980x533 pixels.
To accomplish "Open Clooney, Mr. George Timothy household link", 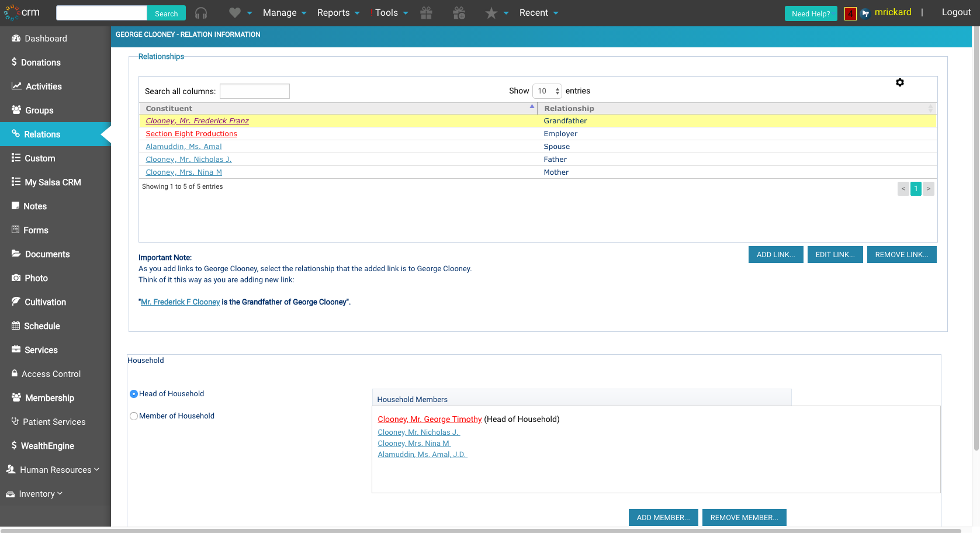I will click(430, 419).
